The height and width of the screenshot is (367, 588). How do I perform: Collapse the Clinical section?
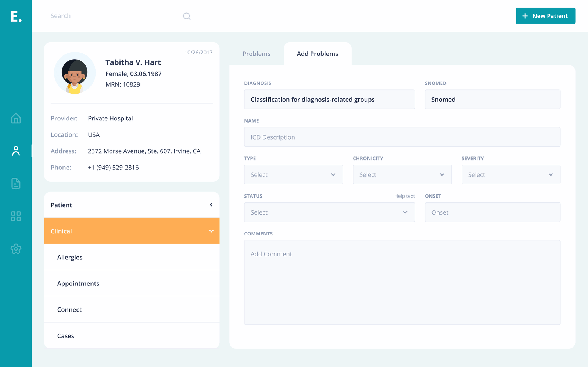[211, 231]
